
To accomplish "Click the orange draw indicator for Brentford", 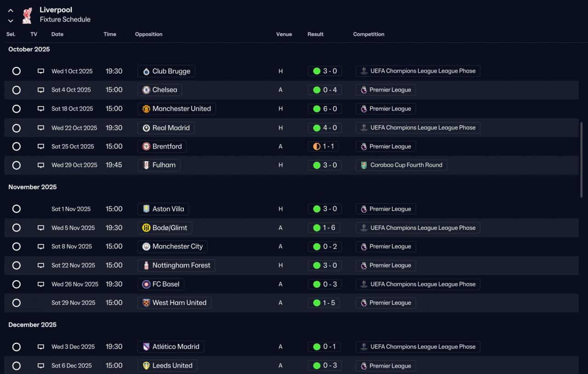I will point(317,147).
